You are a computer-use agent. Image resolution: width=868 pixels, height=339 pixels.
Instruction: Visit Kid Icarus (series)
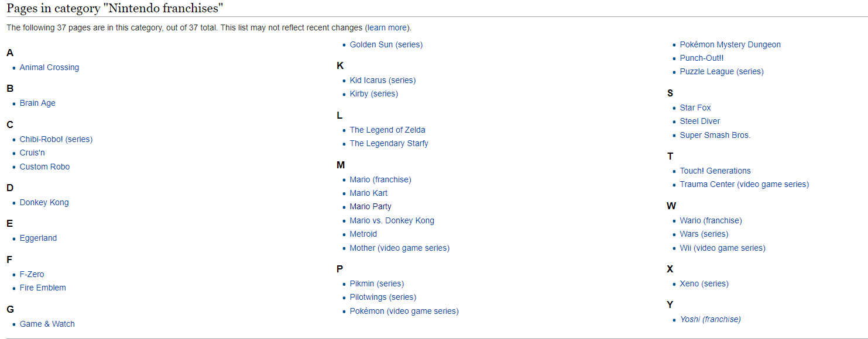[383, 80]
